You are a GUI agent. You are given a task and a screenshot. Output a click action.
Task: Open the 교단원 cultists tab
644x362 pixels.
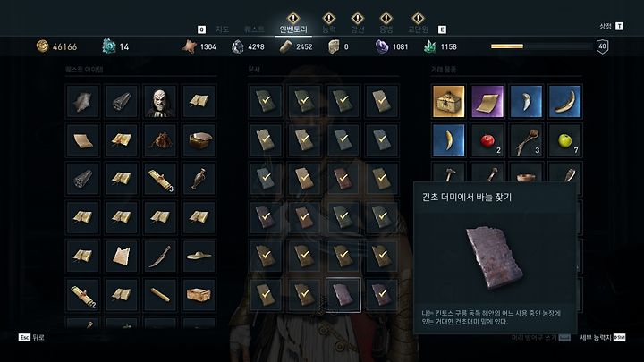coord(418,29)
